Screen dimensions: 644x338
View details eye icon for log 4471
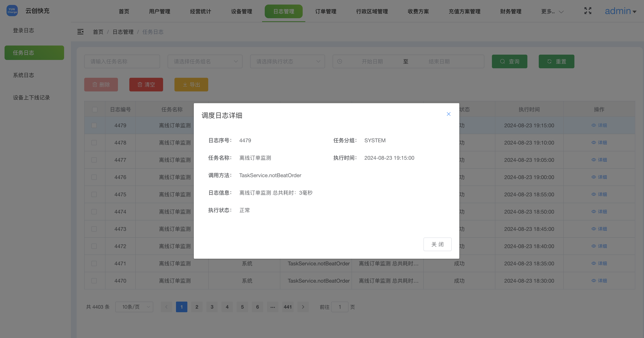tap(594, 263)
